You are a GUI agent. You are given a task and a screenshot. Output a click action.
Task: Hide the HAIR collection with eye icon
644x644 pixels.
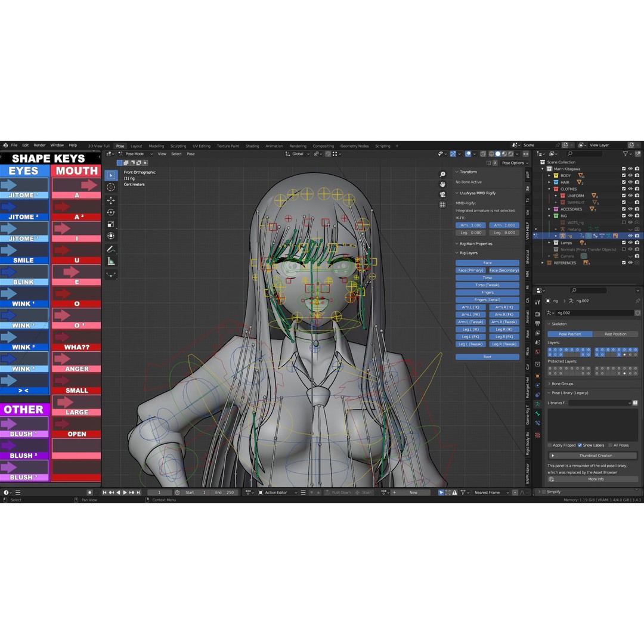pos(630,182)
